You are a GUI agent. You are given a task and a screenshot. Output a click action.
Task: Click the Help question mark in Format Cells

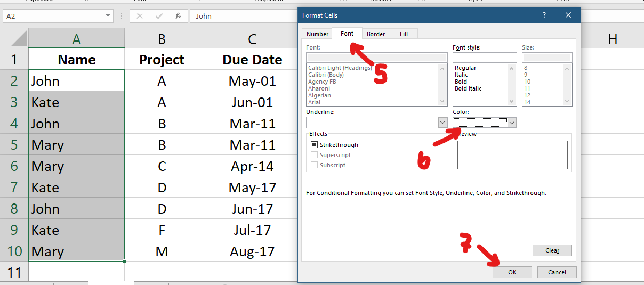tap(544, 15)
